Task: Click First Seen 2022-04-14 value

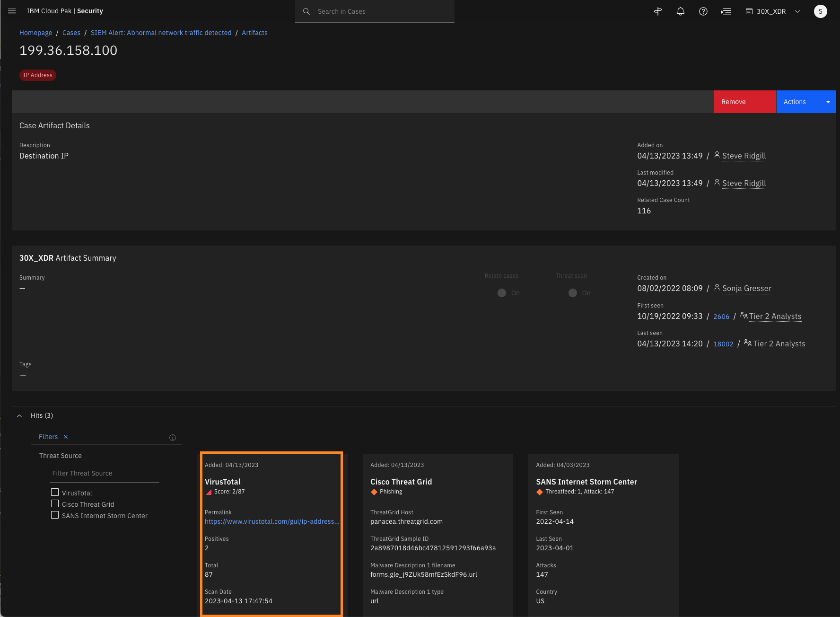Action: point(555,521)
